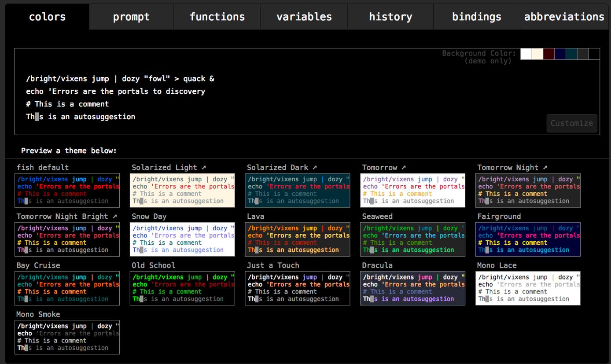Image resolution: width=611 pixels, height=364 pixels.
Task: Open the Solarized Light external link arrow
Action: [203, 167]
